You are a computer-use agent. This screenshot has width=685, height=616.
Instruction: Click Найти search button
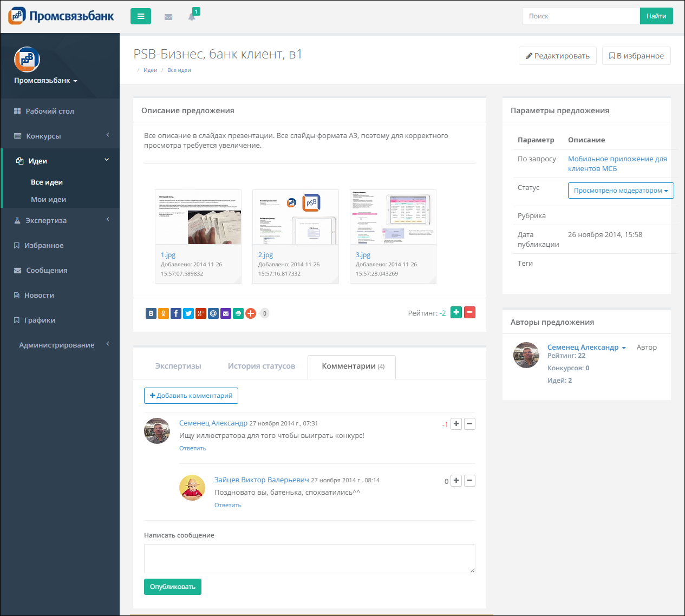[656, 16]
